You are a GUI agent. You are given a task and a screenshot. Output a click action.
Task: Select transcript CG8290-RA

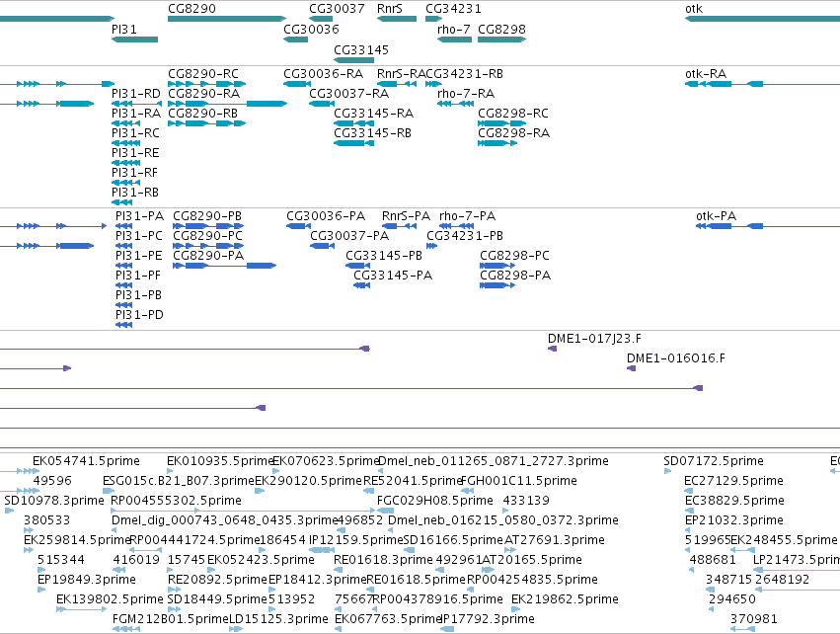pos(227,104)
